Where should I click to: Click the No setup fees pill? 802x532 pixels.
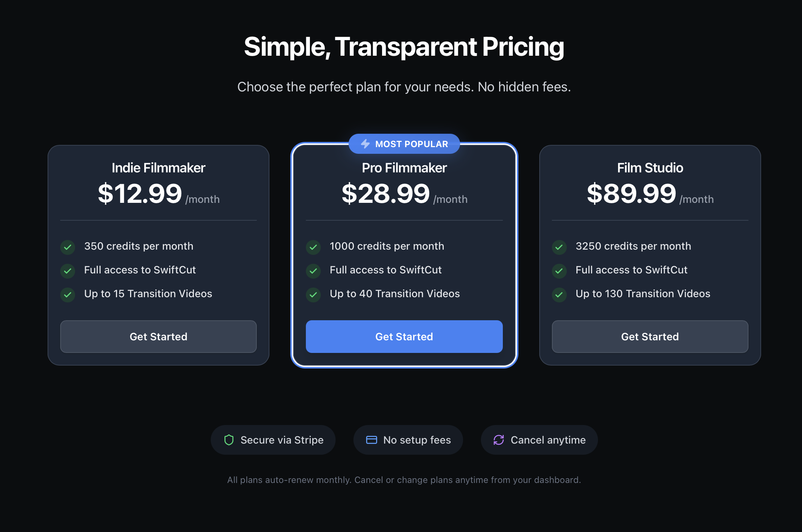pyautogui.click(x=408, y=440)
